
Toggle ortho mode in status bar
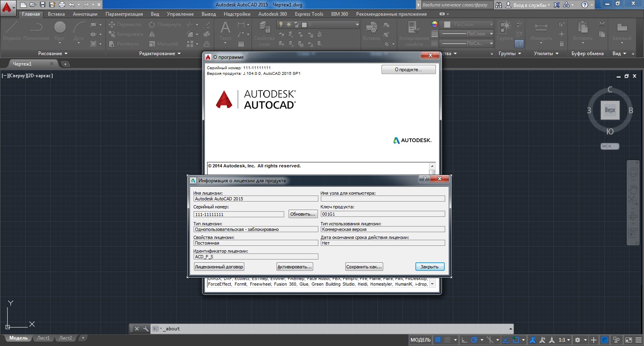pyautogui.click(x=464, y=340)
